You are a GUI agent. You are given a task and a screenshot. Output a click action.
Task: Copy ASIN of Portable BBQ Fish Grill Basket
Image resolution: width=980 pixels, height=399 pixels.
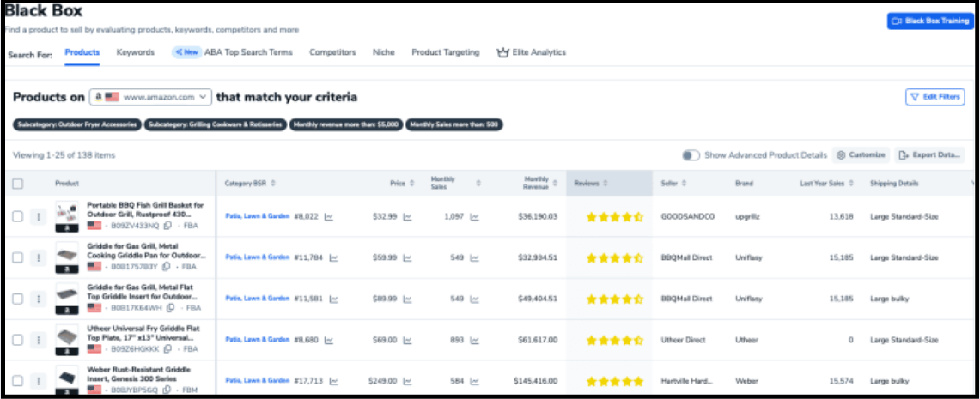point(168,226)
